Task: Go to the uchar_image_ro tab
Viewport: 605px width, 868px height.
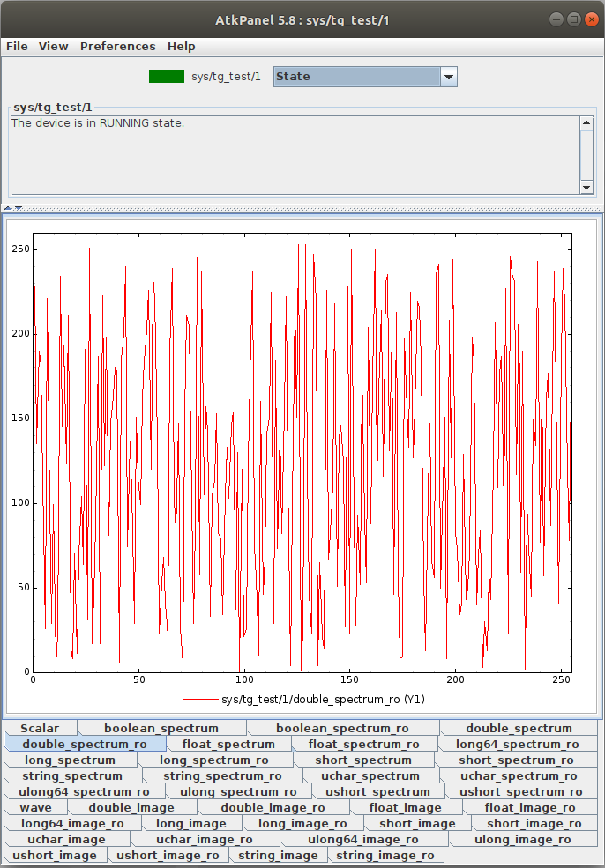Action: pyautogui.click(x=205, y=840)
